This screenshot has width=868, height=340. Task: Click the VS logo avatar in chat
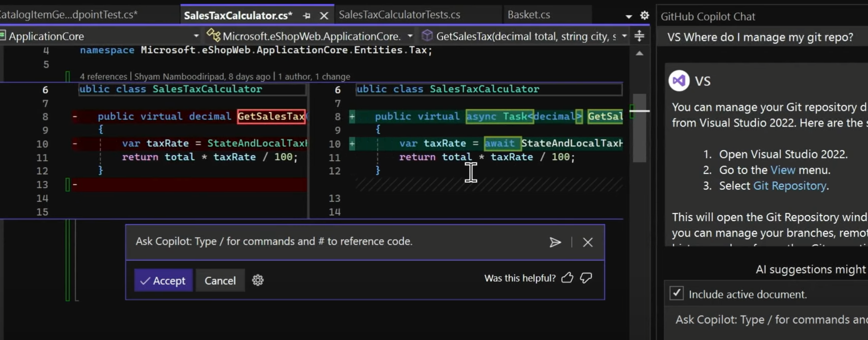pos(679,81)
